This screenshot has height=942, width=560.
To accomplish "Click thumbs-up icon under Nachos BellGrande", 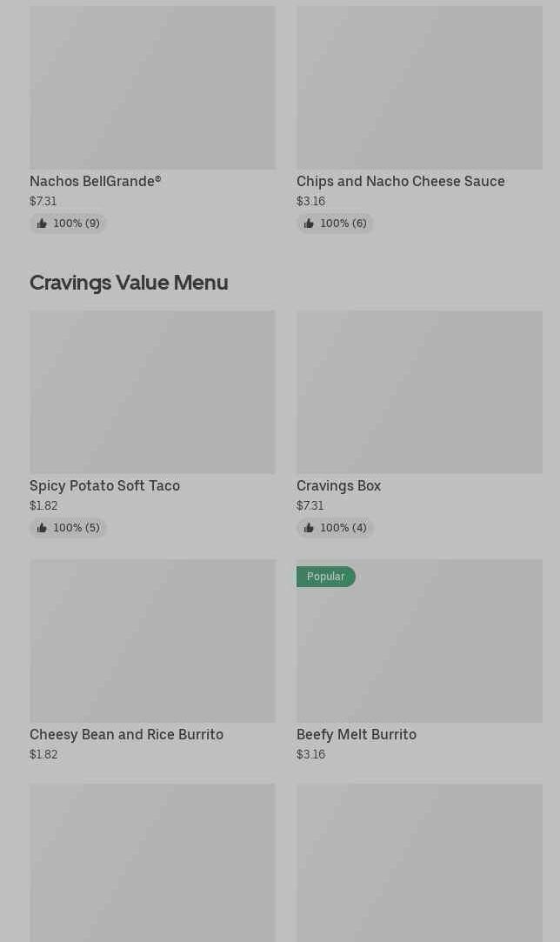I will (x=42, y=224).
